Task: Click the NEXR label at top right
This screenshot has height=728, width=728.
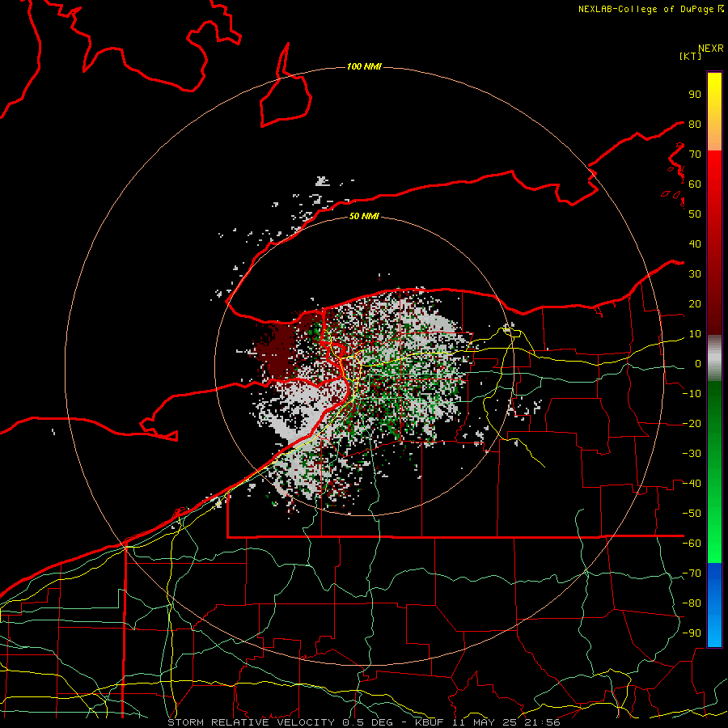Action: 711,49
